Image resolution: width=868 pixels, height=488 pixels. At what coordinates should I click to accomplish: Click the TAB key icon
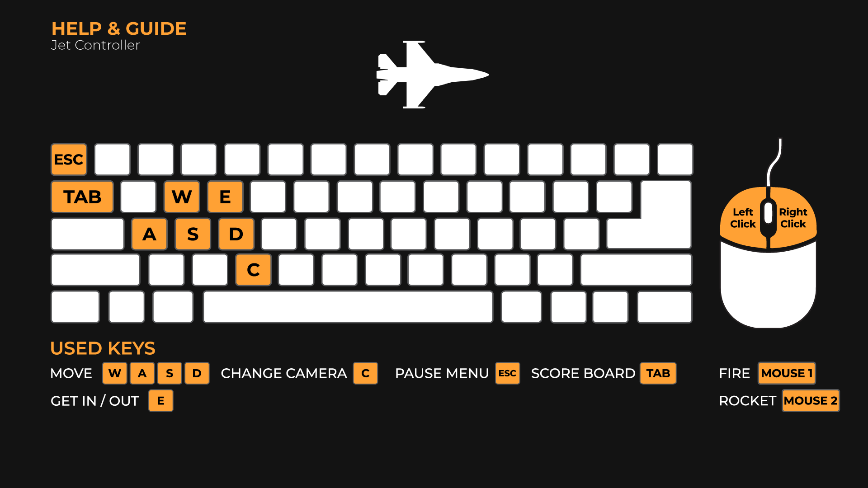pos(84,197)
